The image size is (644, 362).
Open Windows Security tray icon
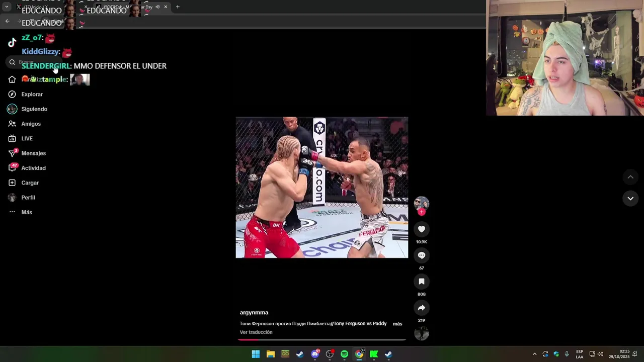coord(556,354)
